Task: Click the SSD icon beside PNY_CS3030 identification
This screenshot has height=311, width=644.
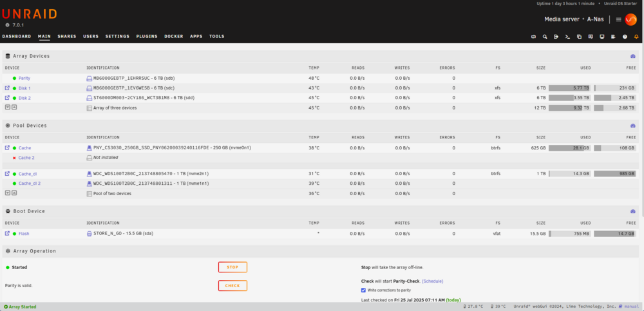Action: 89,148
